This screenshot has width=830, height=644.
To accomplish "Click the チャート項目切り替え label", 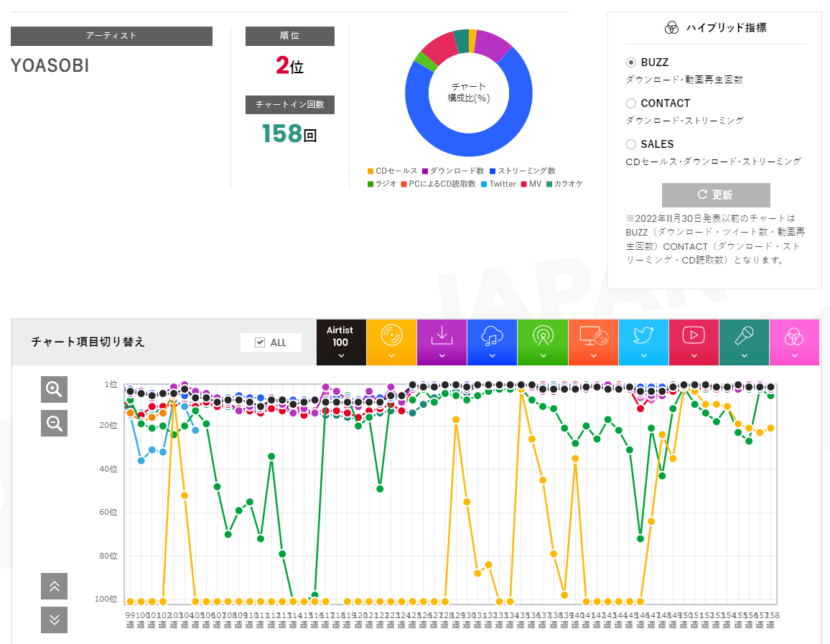I will [x=88, y=342].
